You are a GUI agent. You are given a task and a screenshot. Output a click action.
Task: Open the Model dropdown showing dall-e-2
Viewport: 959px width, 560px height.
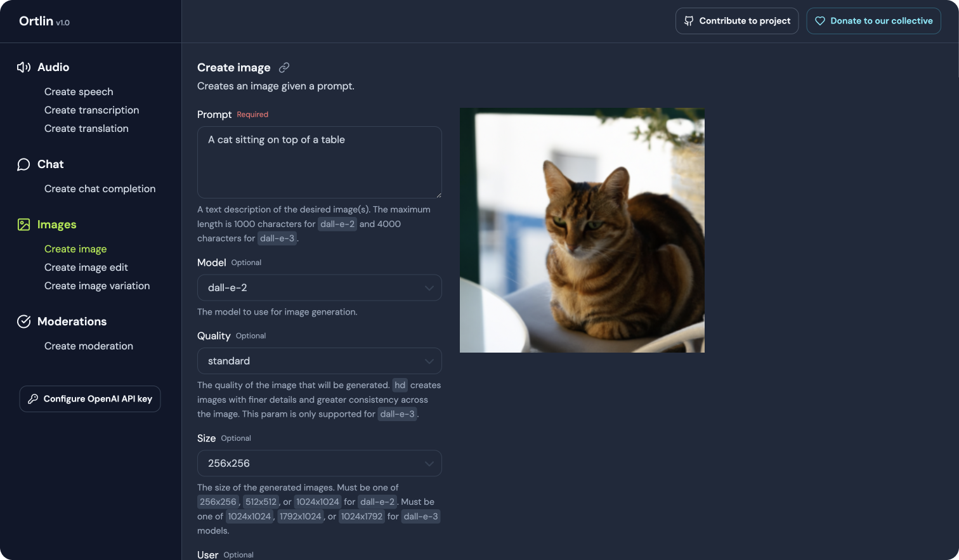coord(320,288)
